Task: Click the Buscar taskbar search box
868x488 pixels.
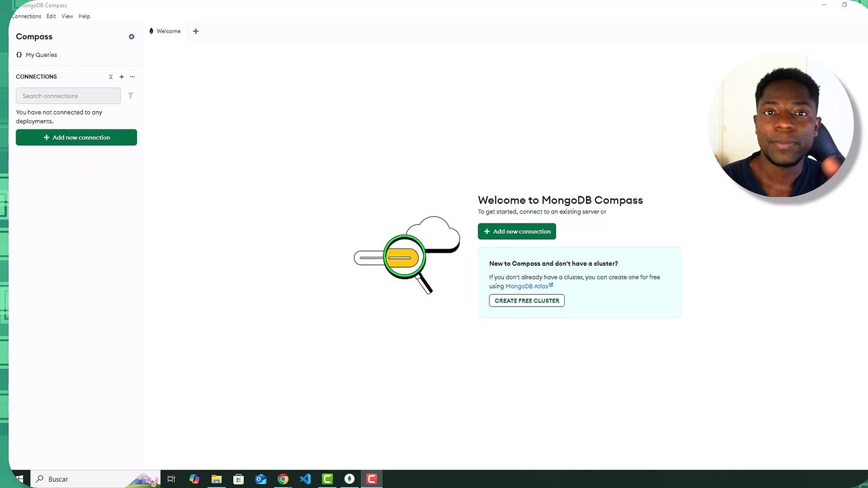Action: 95,479
